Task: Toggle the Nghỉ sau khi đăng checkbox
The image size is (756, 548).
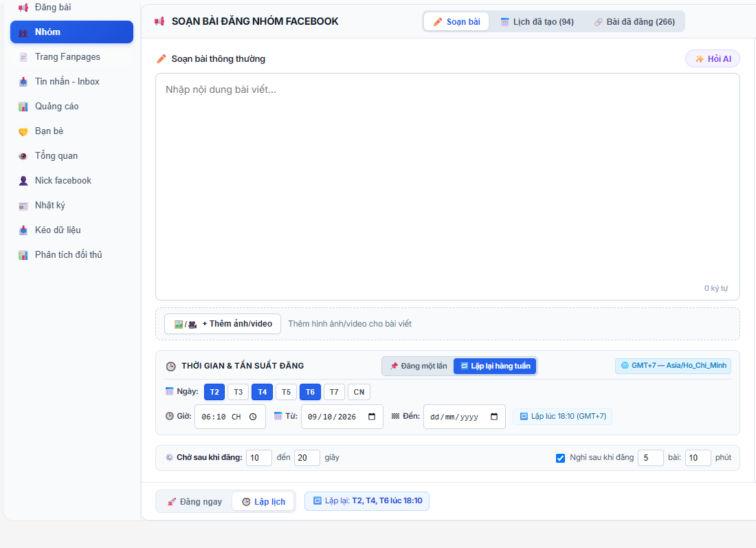Action: pyautogui.click(x=560, y=458)
